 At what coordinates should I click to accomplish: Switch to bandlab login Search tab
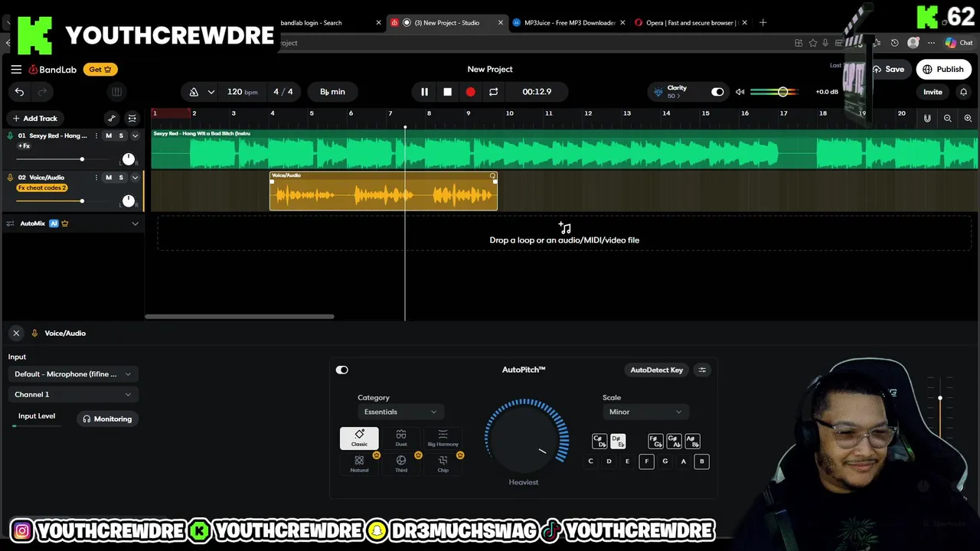coord(329,23)
